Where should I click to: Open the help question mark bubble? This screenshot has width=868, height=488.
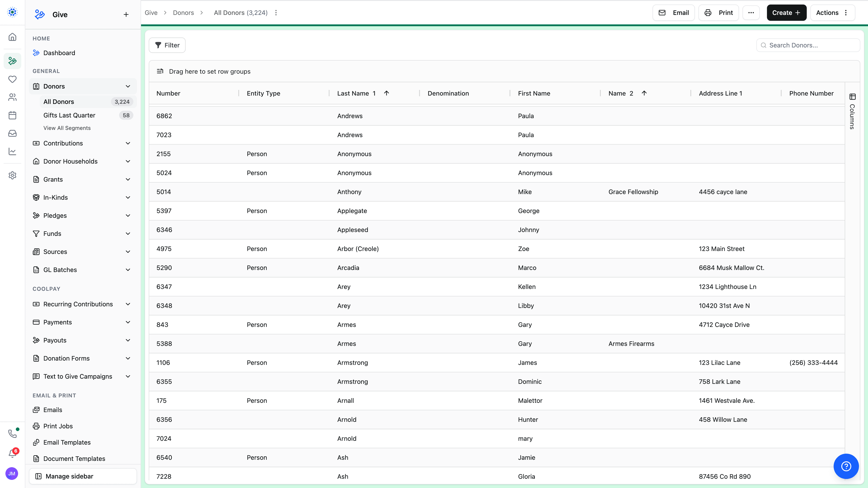click(x=846, y=467)
